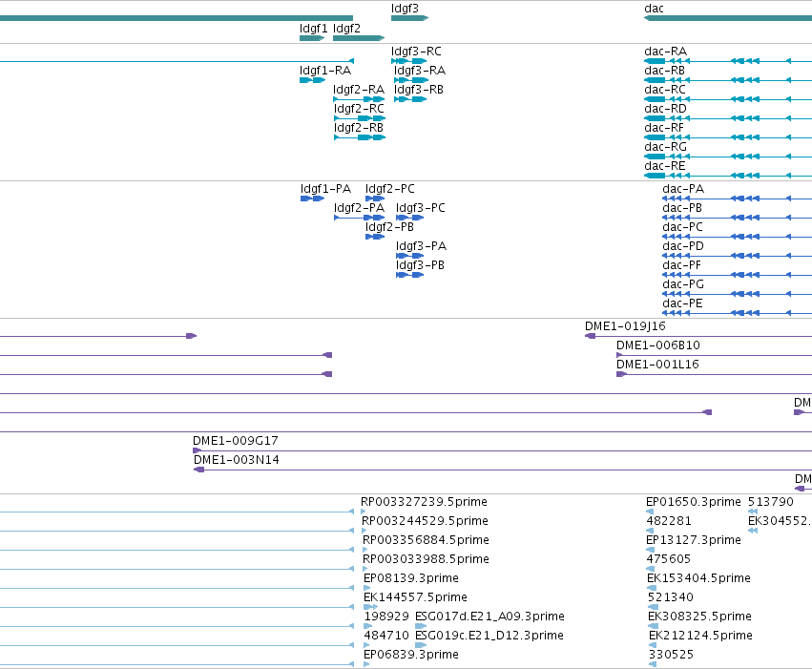Click protein Idgf1-PA
812x669 pixels.
coord(325,189)
